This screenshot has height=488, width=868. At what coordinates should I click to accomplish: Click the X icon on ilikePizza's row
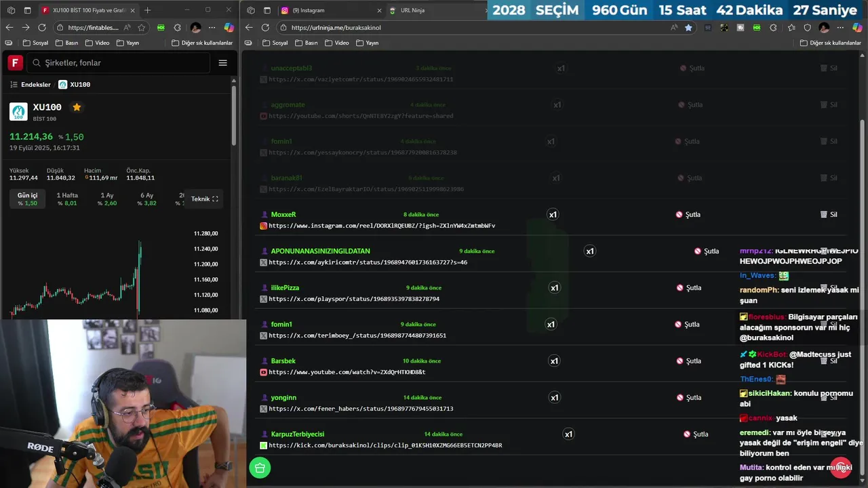click(x=264, y=299)
